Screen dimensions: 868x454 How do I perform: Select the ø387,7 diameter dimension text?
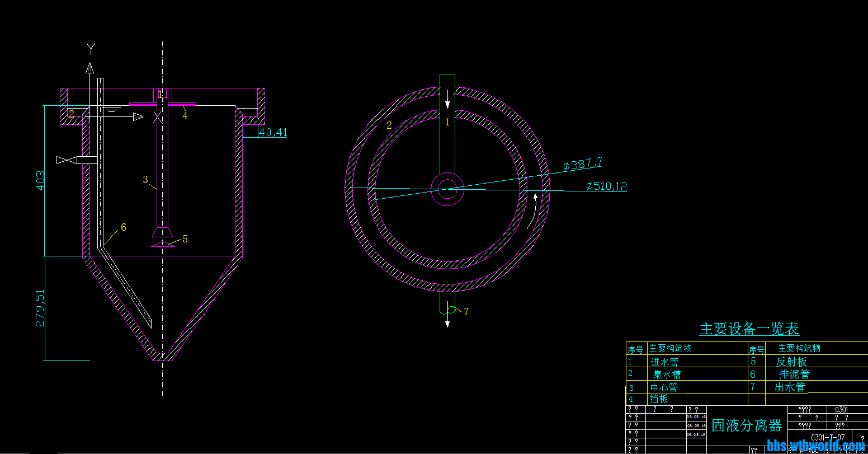click(x=583, y=163)
